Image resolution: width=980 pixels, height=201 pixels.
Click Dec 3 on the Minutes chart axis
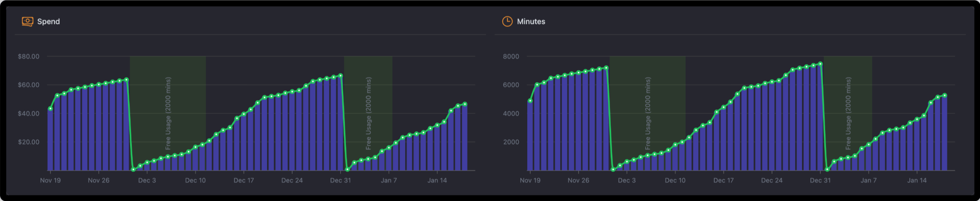(627, 180)
